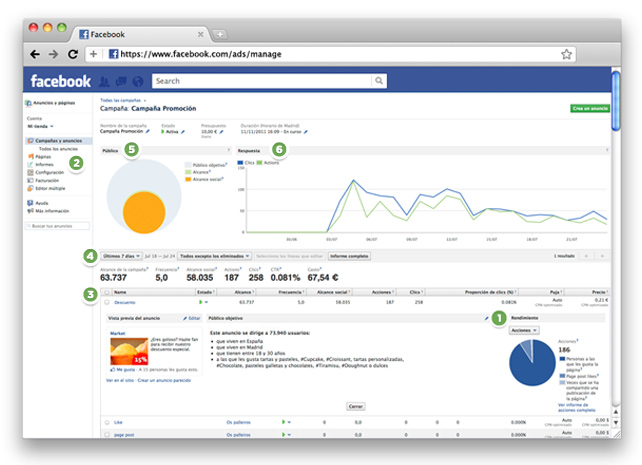642x465 pixels.
Task: Open Páginas in sidebar
Action: (43, 157)
